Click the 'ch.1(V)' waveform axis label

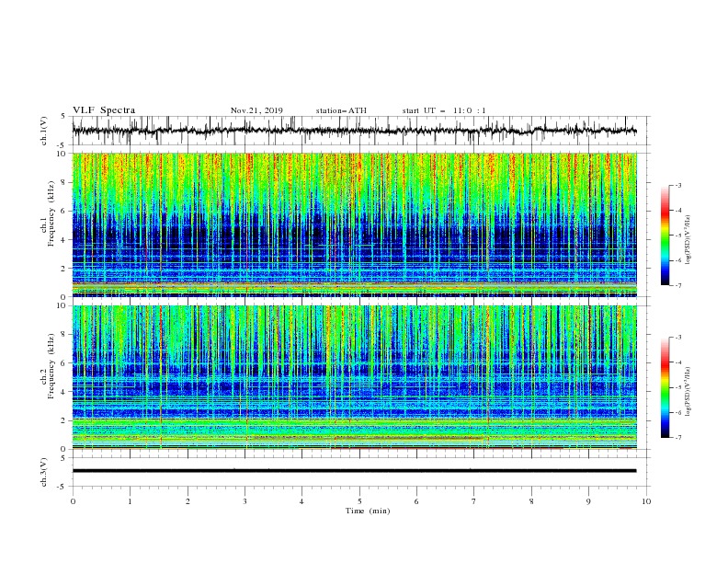tap(44, 131)
